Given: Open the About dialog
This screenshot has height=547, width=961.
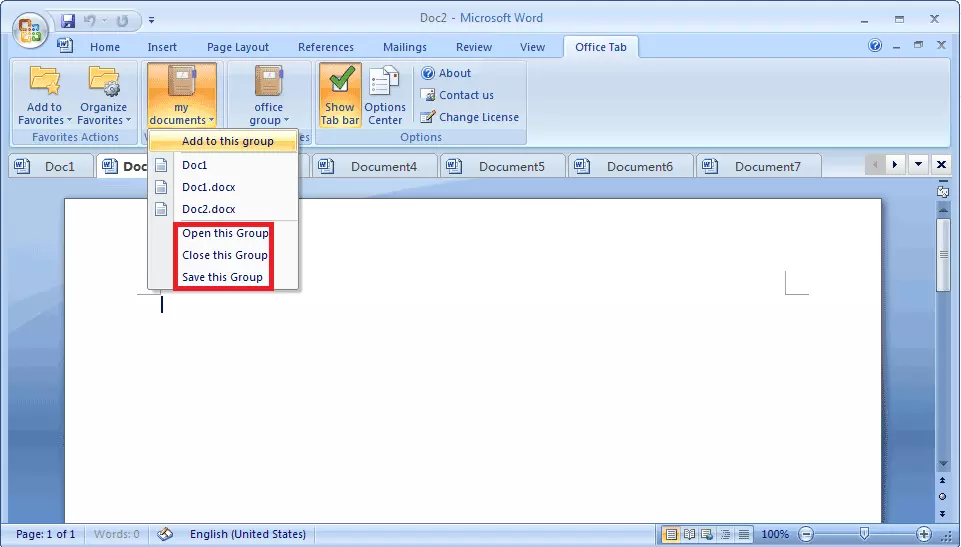Looking at the screenshot, I should pos(446,74).
